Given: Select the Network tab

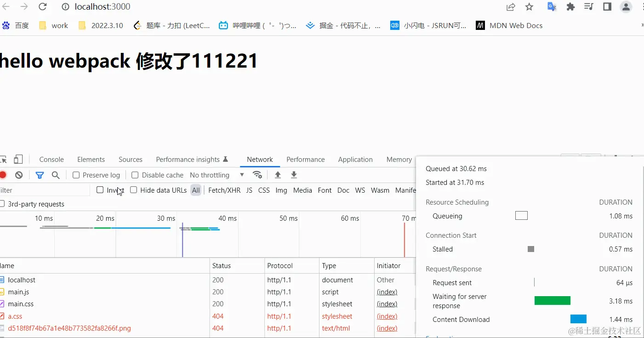Looking at the screenshot, I should pyautogui.click(x=260, y=160).
